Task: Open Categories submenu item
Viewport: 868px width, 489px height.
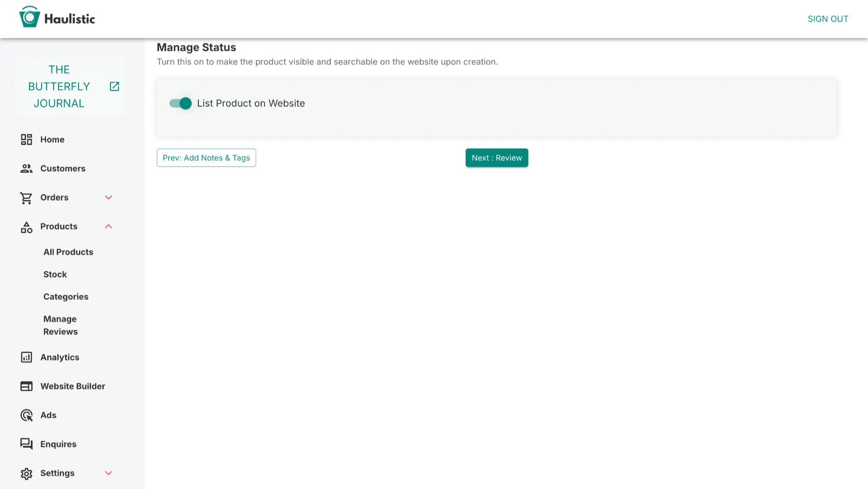Action: coord(66,297)
